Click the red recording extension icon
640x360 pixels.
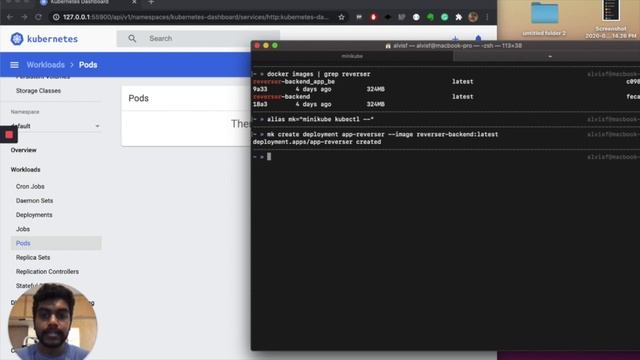[373, 17]
